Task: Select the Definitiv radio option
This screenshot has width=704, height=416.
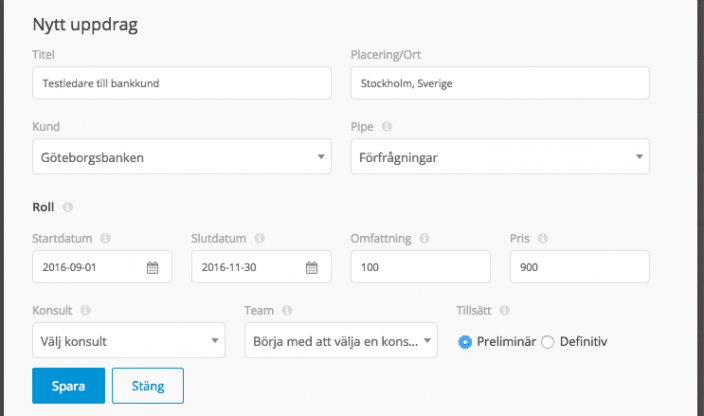Action: (x=547, y=341)
